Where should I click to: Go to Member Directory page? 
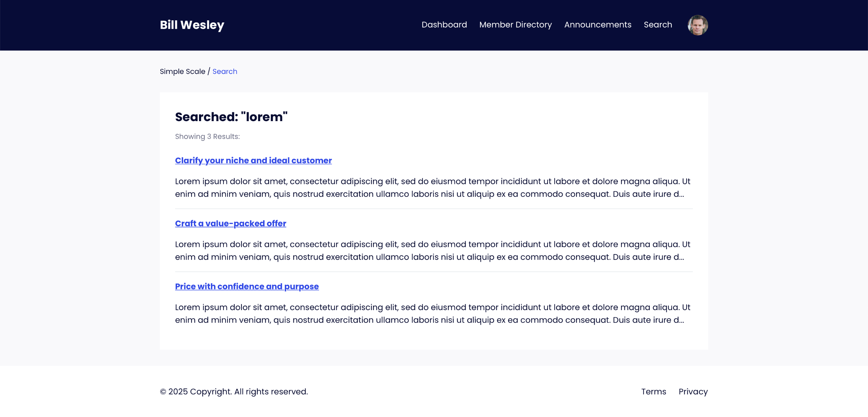pyautogui.click(x=515, y=25)
